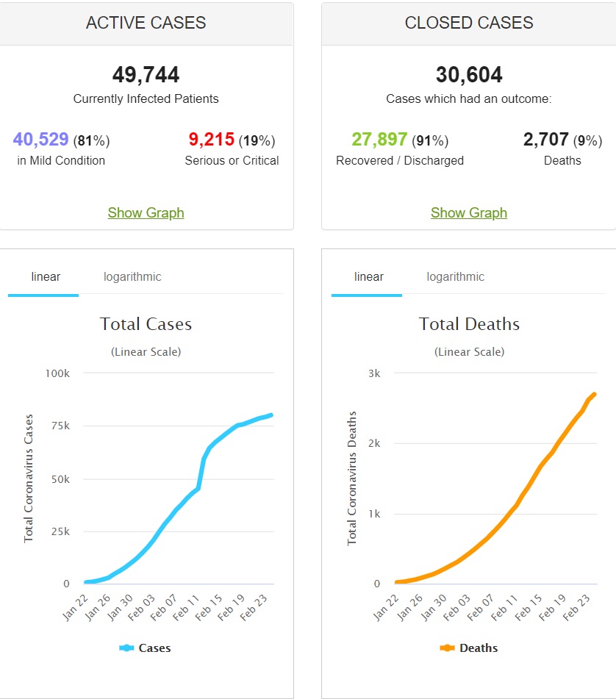The image size is (616, 699).
Task: Click the Deaths legend label
Action: (479, 648)
